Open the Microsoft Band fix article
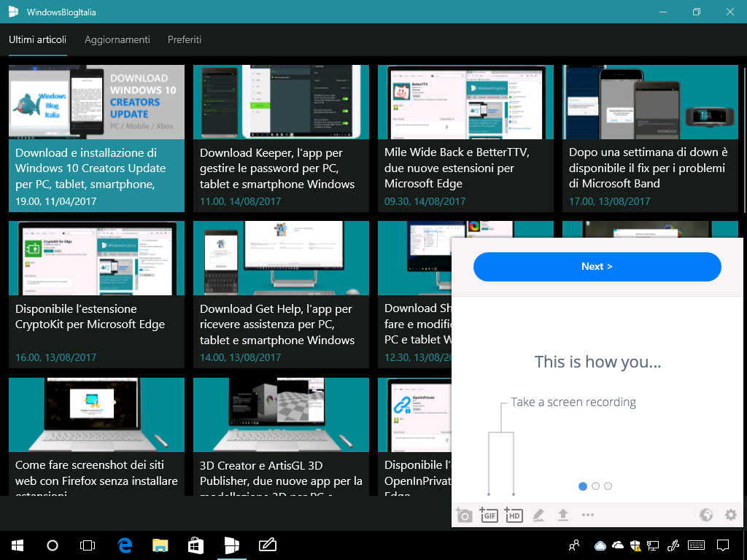The height and width of the screenshot is (560, 747). click(x=650, y=138)
